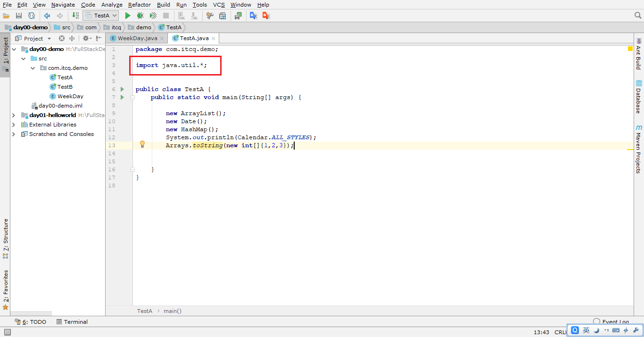Click day00-demo in the navigation bar
Image resolution: width=644 pixels, height=337 pixels.
coord(26,27)
